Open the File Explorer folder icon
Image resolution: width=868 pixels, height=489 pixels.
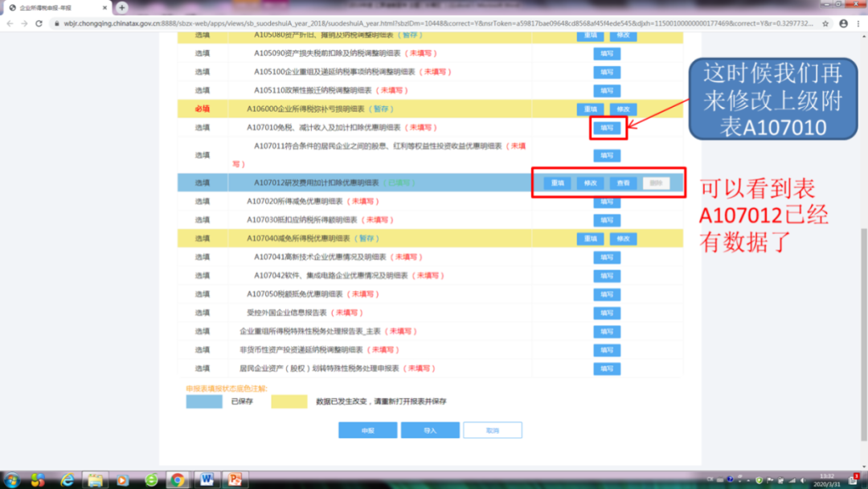[96, 479]
